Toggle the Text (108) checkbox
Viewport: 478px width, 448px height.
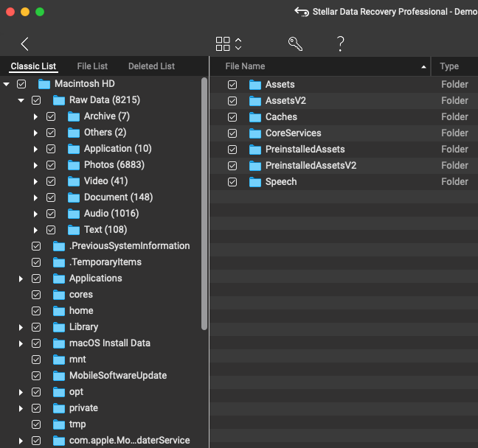51,230
